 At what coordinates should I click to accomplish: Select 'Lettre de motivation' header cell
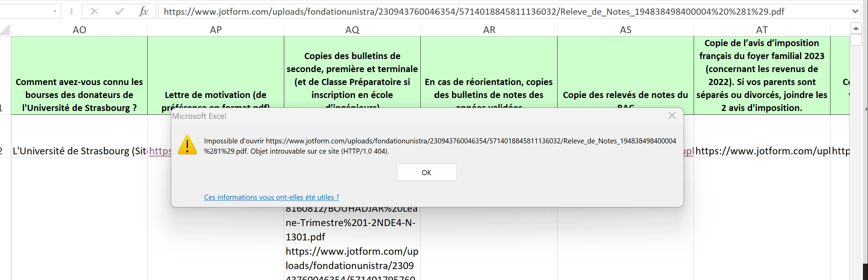click(216, 75)
